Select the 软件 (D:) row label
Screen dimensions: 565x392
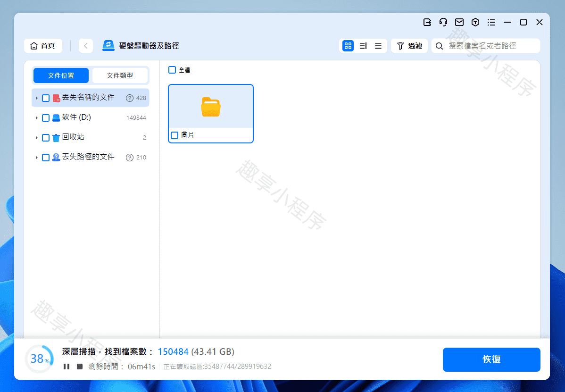pos(76,117)
